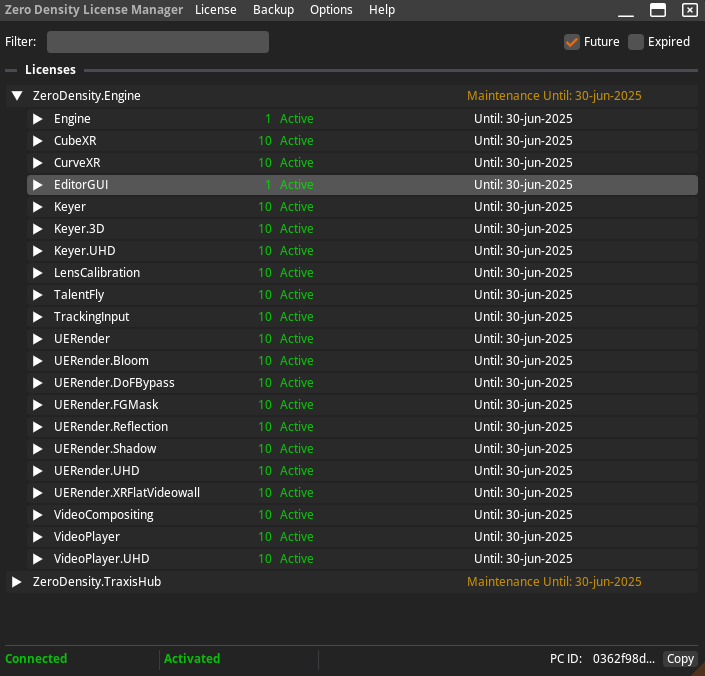Image resolution: width=705 pixels, height=676 pixels.
Task: Click the Activated status text
Action: point(192,659)
